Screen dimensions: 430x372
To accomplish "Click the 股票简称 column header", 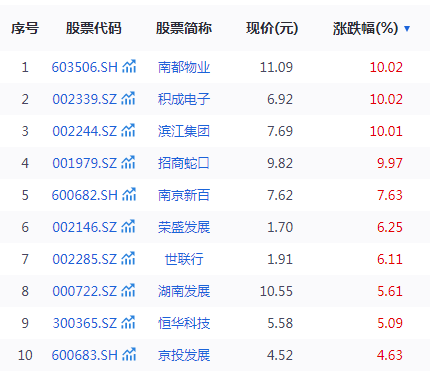I will [184, 28].
